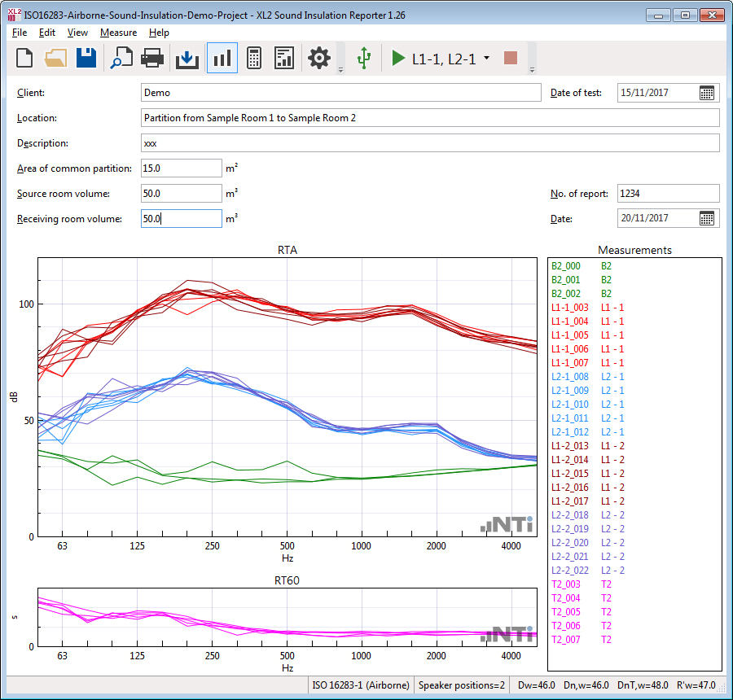The height and width of the screenshot is (700, 733).
Task: Click the printer icon to print
Action: click(x=152, y=58)
